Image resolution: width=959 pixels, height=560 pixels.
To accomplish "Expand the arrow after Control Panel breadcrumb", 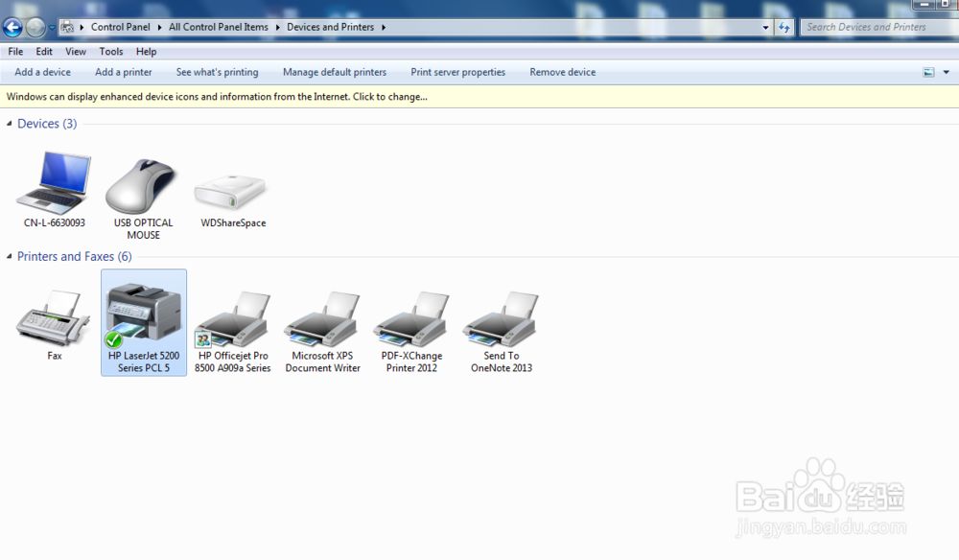I will [x=159, y=28].
